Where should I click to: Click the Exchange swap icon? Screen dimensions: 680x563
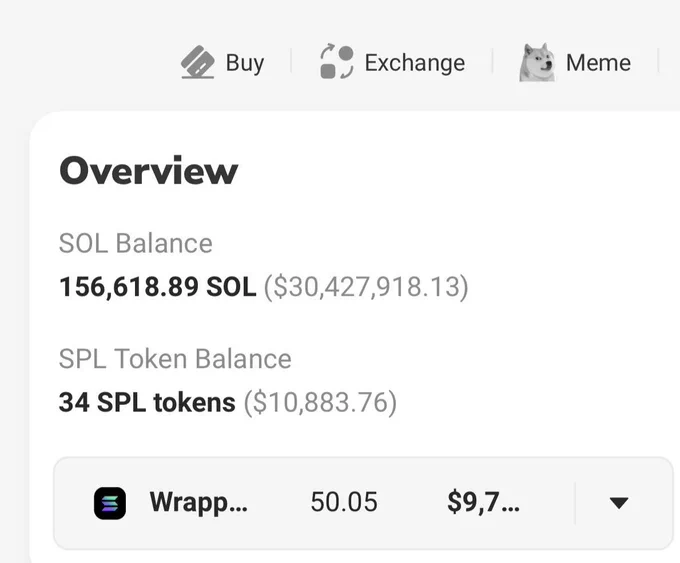point(337,62)
